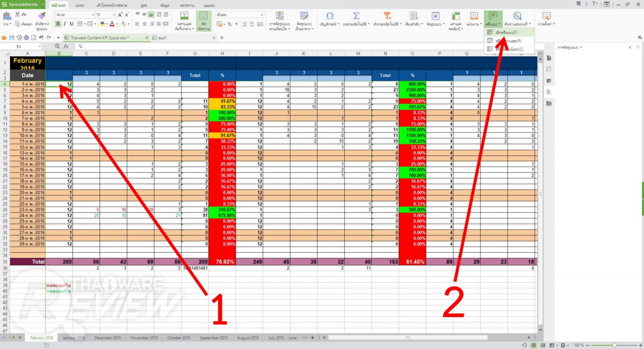This screenshot has width=644, height=349.
Task: Open the Arial font name dropdown
Action: [x=93, y=14]
